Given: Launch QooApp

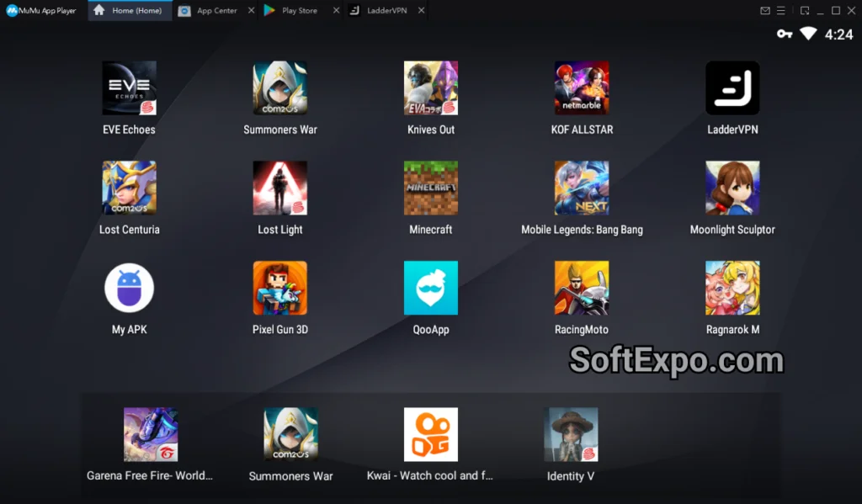Looking at the screenshot, I should (x=430, y=287).
